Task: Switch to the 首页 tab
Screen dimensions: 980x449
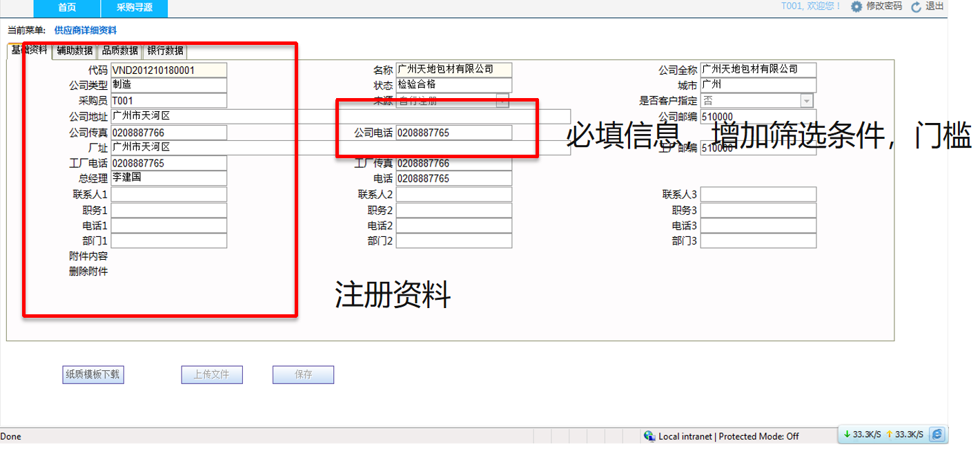Action: [67, 8]
